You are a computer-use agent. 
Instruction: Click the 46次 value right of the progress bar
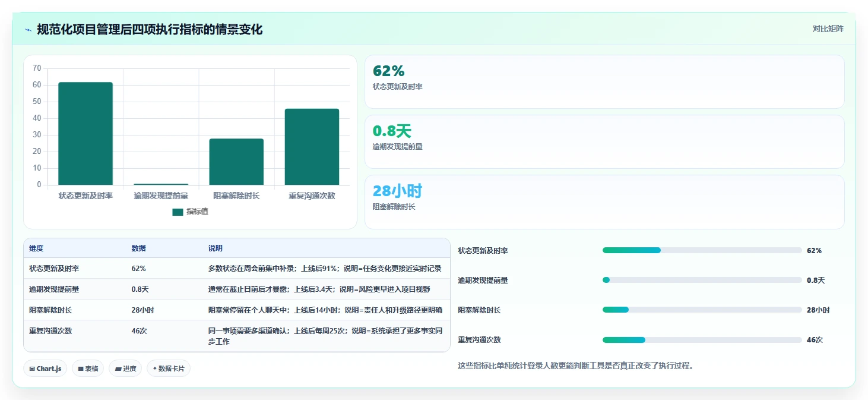(815, 340)
